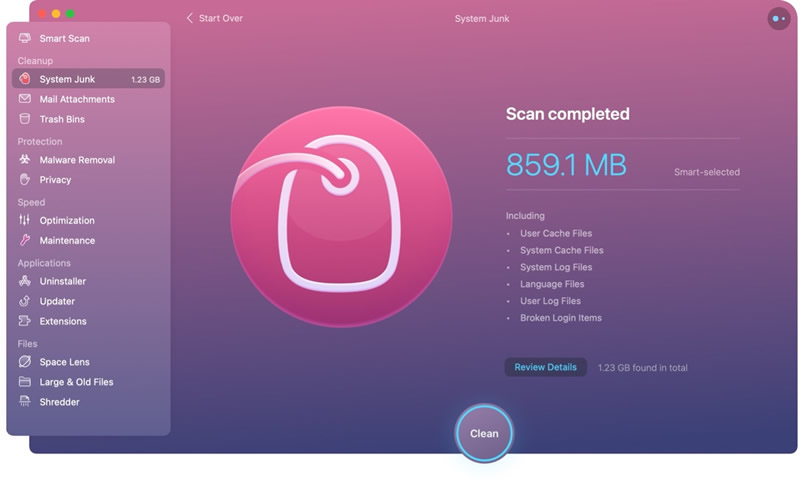Click the Including label
Screen dimensions: 800x487
(525, 215)
